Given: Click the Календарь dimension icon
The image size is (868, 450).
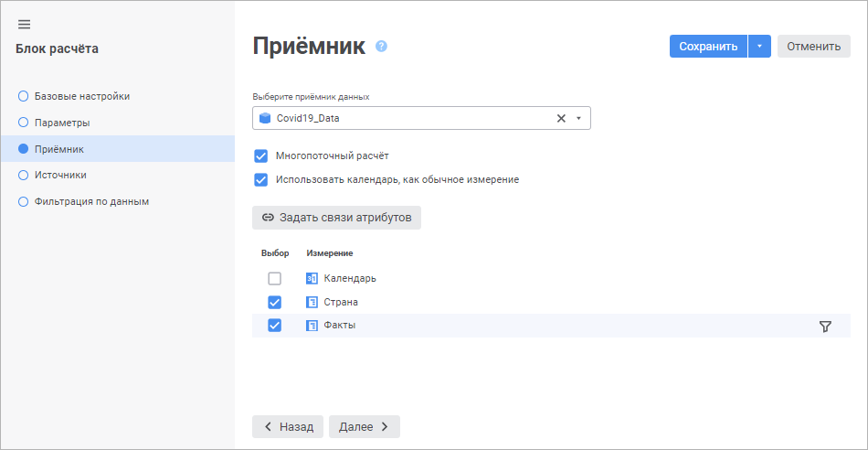Looking at the screenshot, I should click(x=312, y=278).
